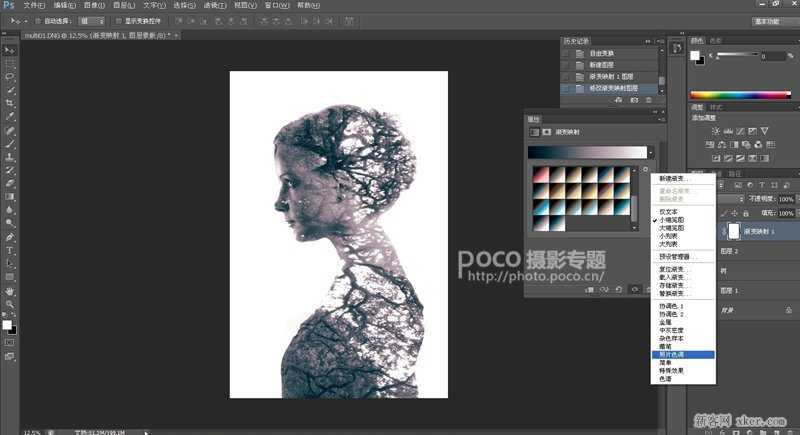The width and height of the screenshot is (800, 435).
Task: Select the Hand tool
Action: [x=10, y=291]
